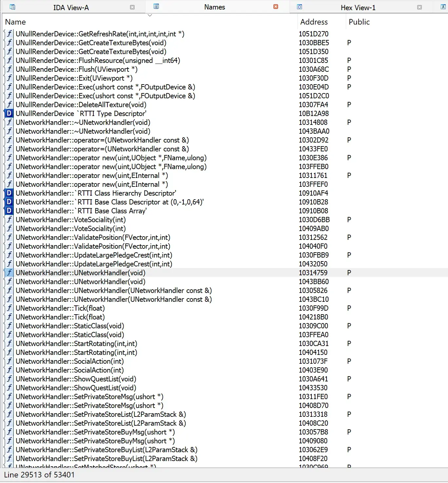The width and height of the screenshot is (448, 483).
Task: Click function icon of StaticClass(void) row at 10309C00
Action: point(9,326)
